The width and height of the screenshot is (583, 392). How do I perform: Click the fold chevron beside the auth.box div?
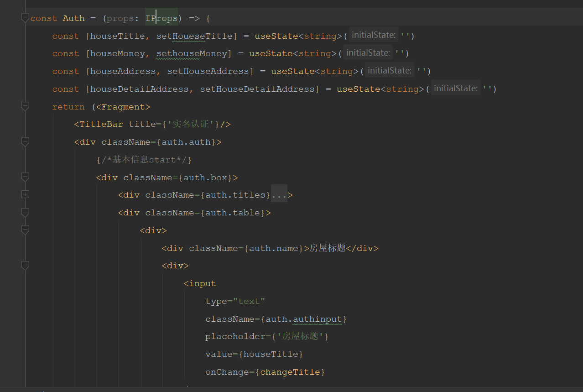(25, 177)
